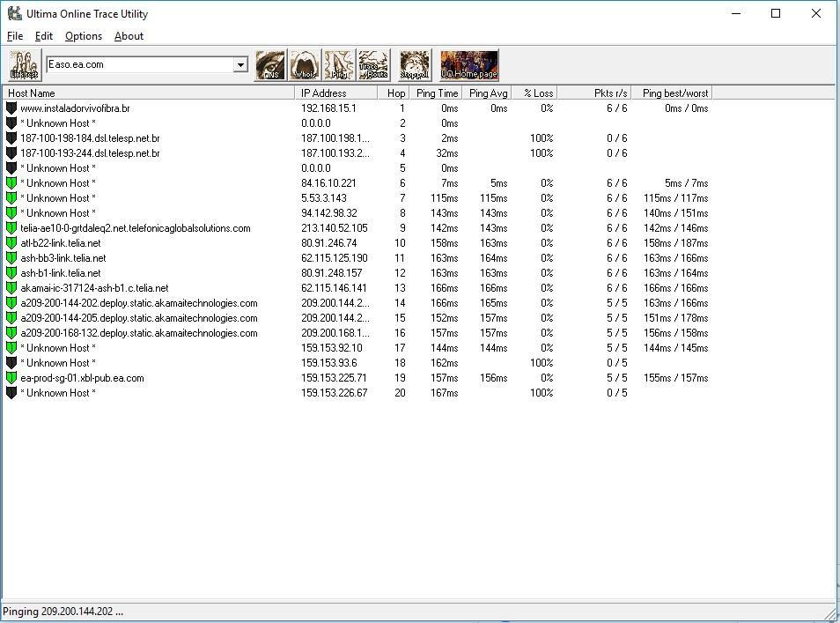
Task: Sort by the % Loss column header
Action: click(534, 93)
